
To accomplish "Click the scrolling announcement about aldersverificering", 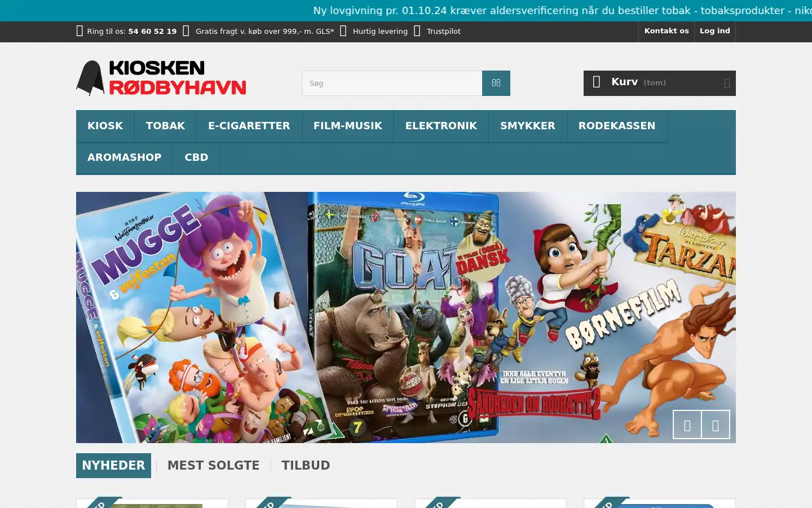I will [x=563, y=11].
